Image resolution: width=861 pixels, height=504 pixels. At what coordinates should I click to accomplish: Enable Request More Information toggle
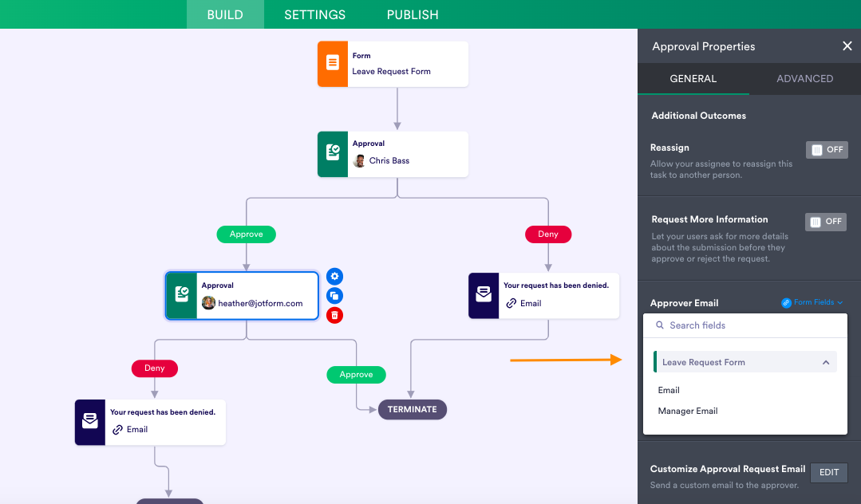click(x=826, y=222)
